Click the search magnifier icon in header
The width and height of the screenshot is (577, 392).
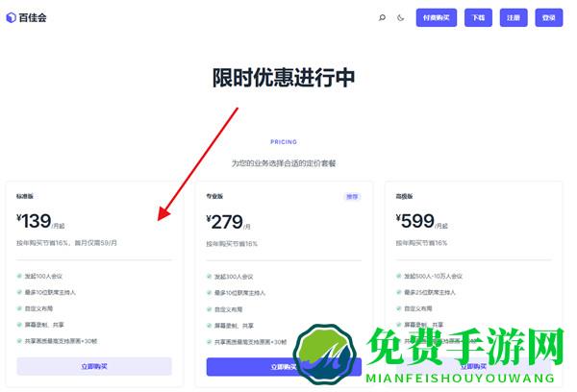pos(382,17)
